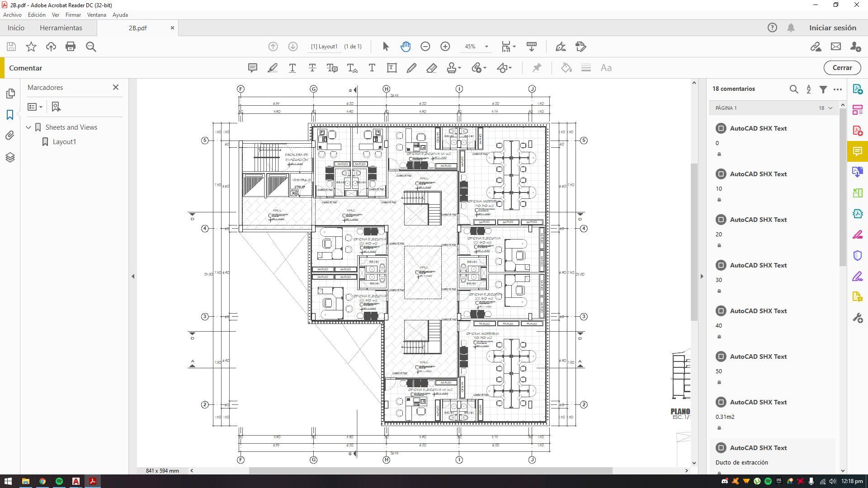The height and width of the screenshot is (488, 868).
Task: Open the Layers panel icon
Action: [10, 157]
